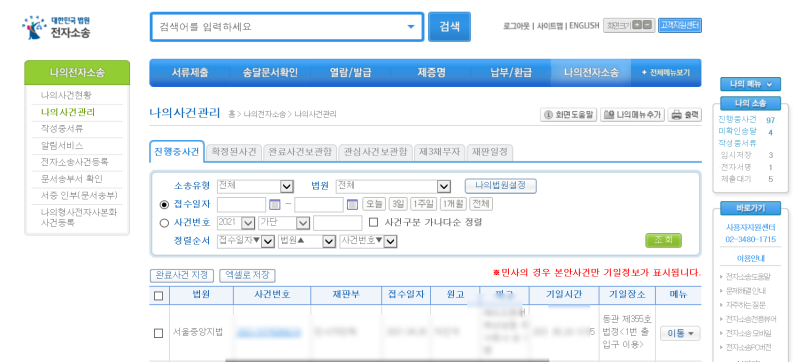This screenshot has height=362, width=800.
Task: Open 열람/발급 main menu
Action: tap(350, 73)
